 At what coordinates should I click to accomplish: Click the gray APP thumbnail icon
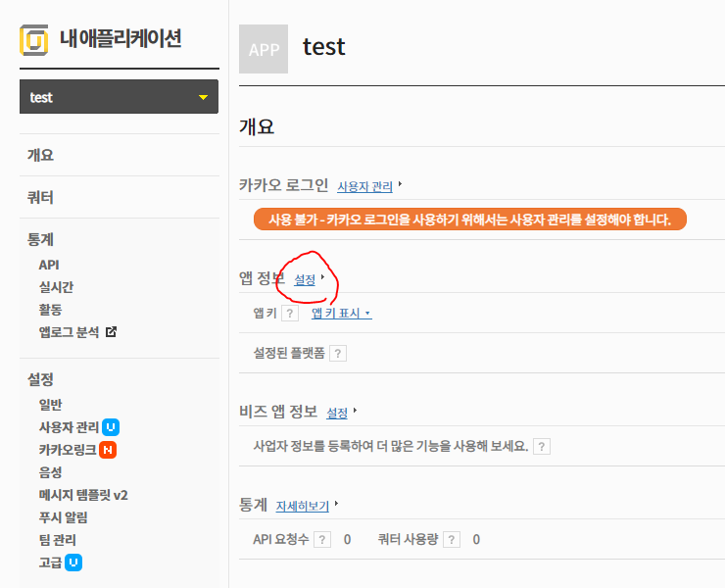(x=264, y=49)
